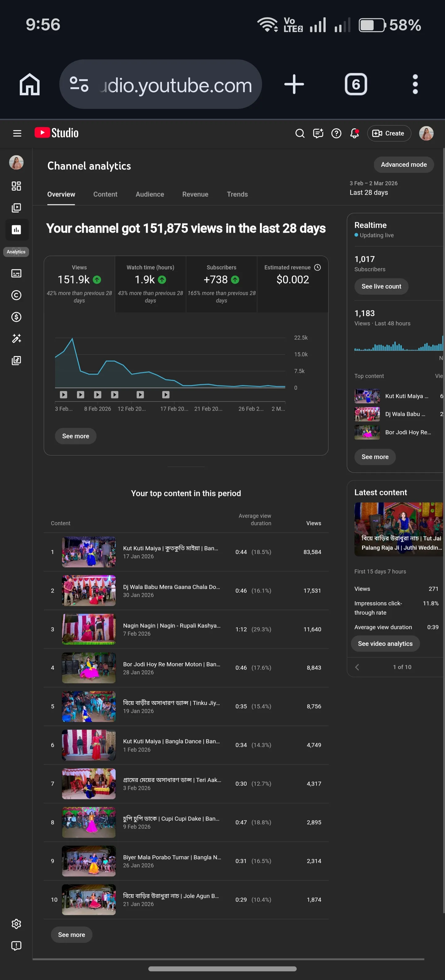Go to previous latest content with chevron
Image resolution: width=445 pixels, height=980 pixels.
pyautogui.click(x=357, y=667)
